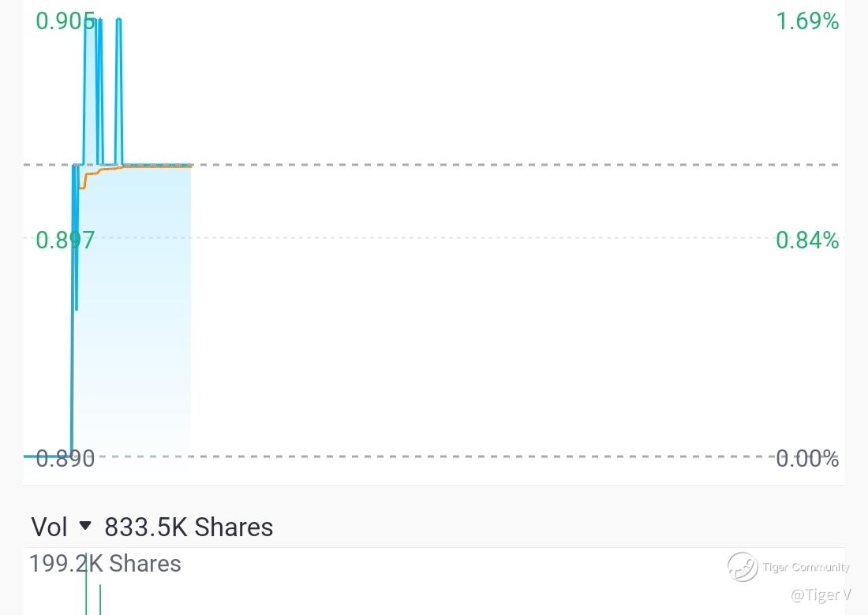Click the Tiger Community logo icon
Image resolution: width=868 pixels, height=615 pixels.
[x=742, y=566]
